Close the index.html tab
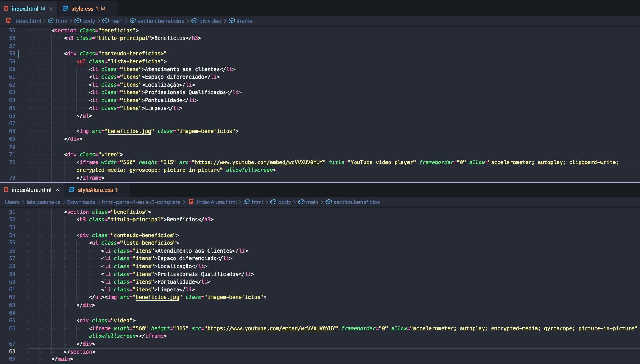Image resolution: width=640 pixels, height=364 pixels. click(x=51, y=9)
